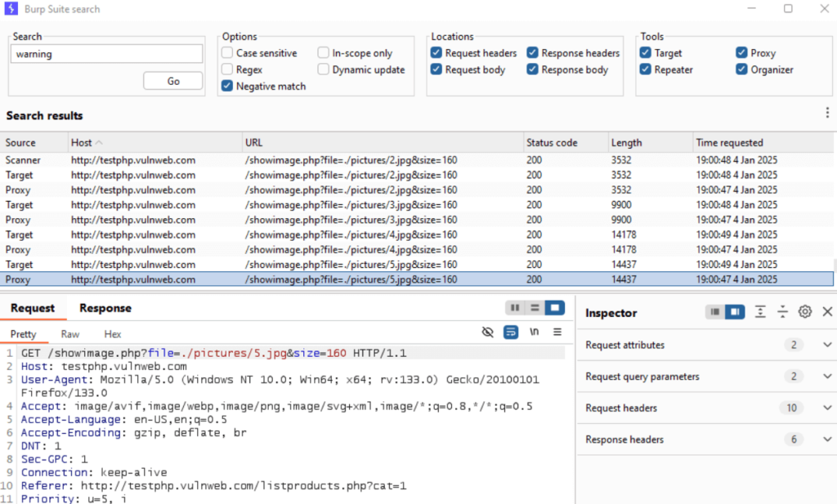The width and height of the screenshot is (837, 504).
Task: Collapse all Inspector sections icon
Action: [x=782, y=312]
